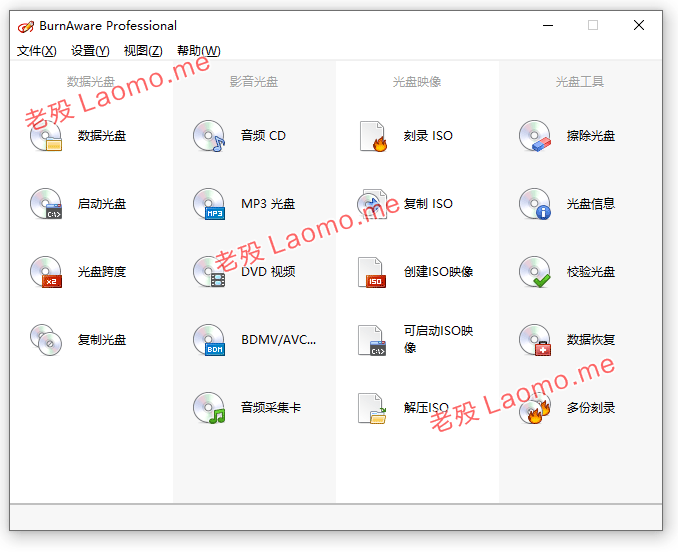Open the 解压ISO folder page icon
678x552 pixels.
pos(372,408)
